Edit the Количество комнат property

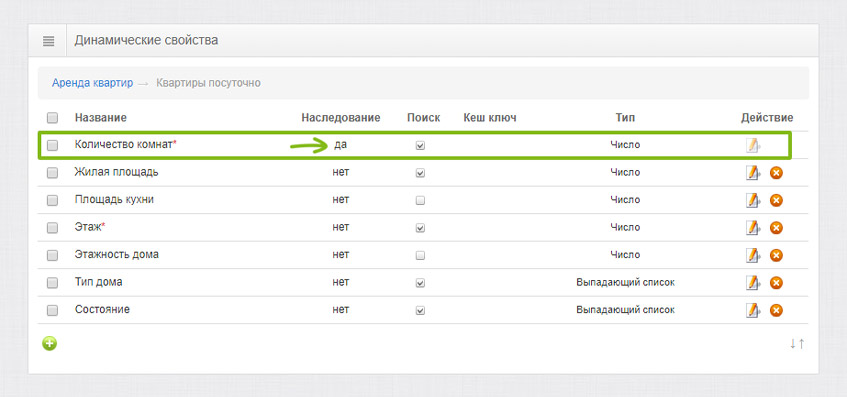(753, 145)
